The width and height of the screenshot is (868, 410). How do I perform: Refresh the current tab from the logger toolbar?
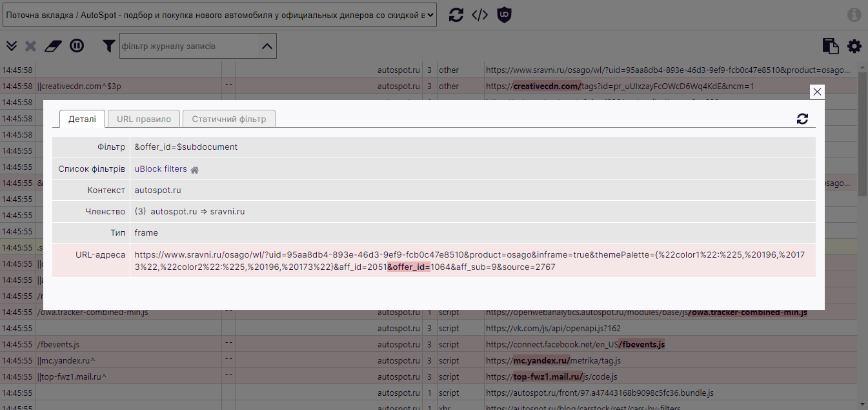click(x=456, y=14)
